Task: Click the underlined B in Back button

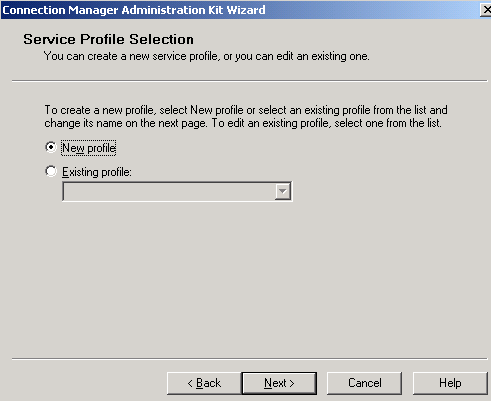Action: pyautogui.click(x=199, y=383)
